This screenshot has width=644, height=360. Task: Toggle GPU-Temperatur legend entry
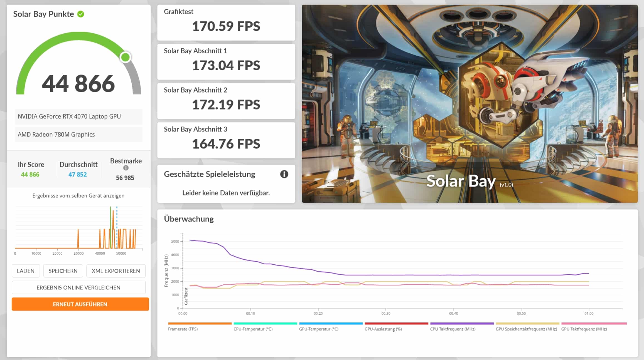(x=318, y=329)
